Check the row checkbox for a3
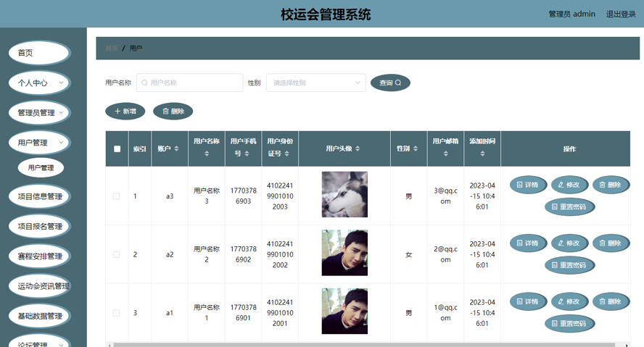Screen dimensions: 644x347 pyautogui.click(x=117, y=196)
